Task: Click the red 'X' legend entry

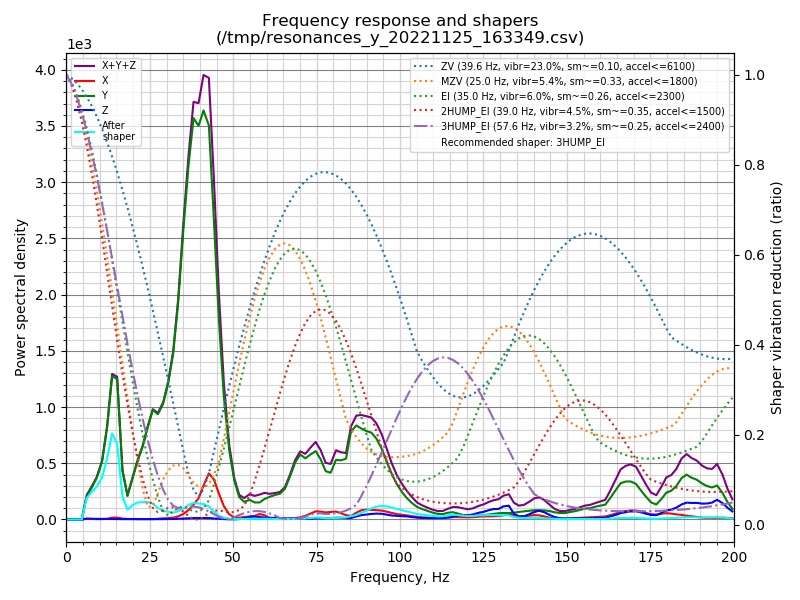Action: click(92, 81)
